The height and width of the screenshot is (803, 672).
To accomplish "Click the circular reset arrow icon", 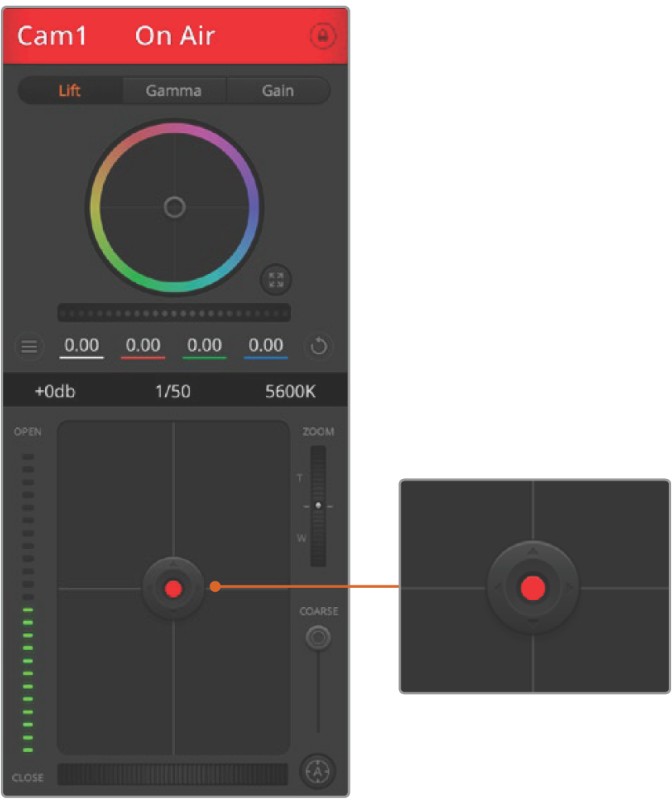I will (318, 347).
